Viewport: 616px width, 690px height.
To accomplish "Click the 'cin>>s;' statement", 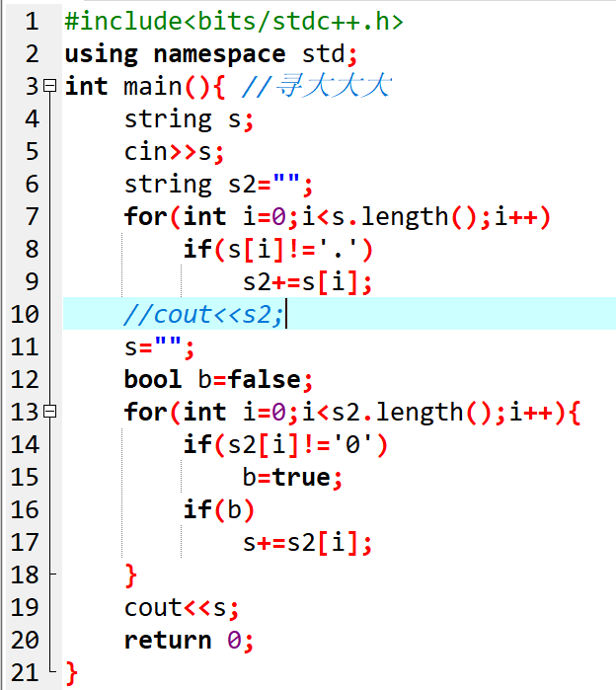I will tap(174, 152).
